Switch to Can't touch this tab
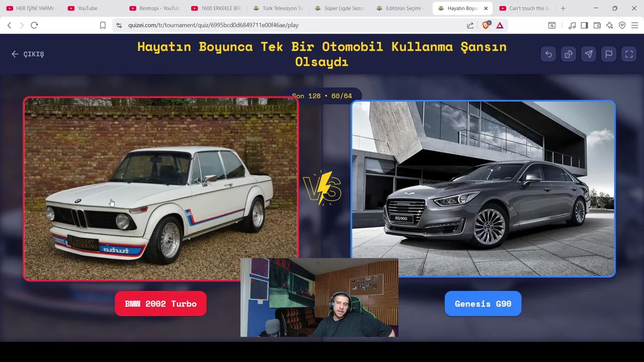Screen dimensions: 644x362 coord(525,9)
